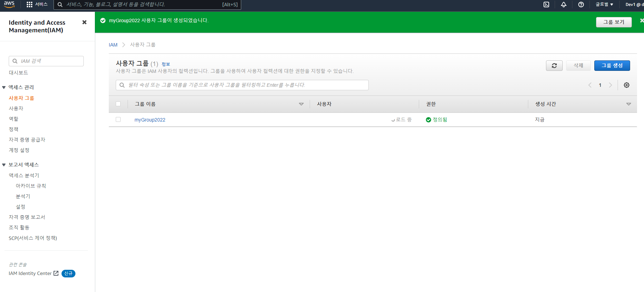Viewport: 644px width, 292px height.
Task: Click the AWS top search field
Action: point(147,5)
